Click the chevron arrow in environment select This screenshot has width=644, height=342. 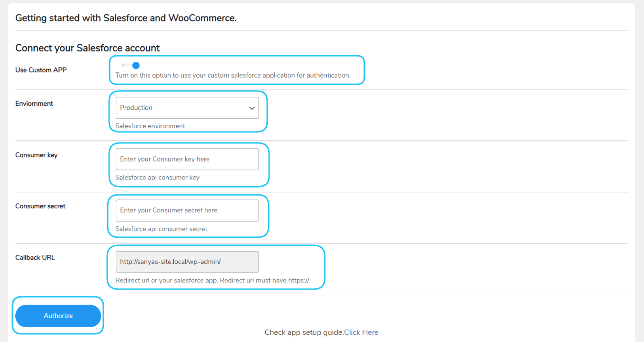252,108
